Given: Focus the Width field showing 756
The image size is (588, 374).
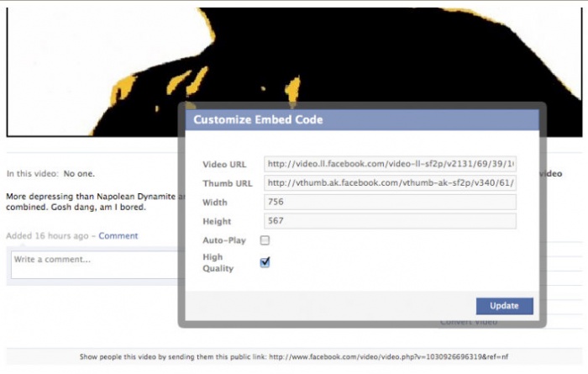Looking at the screenshot, I should pyautogui.click(x=390, y=202).
